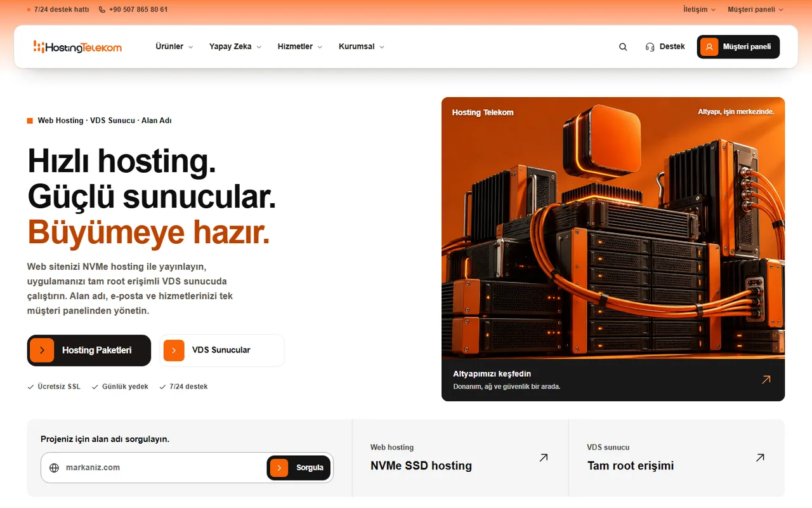Expand the top bar Müşteri paneli menu
Screen dimensions: 812x508
tap(756, 10)
